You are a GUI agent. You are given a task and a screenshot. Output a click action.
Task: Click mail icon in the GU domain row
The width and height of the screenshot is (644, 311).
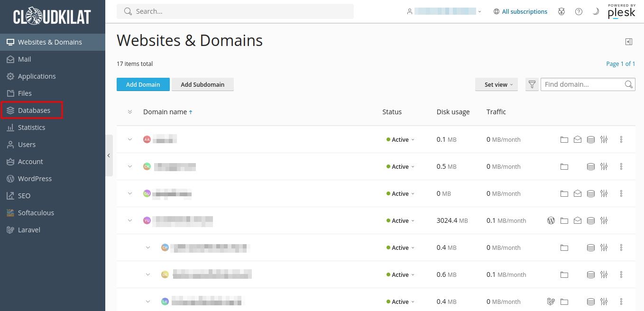[x=577, y=194]
